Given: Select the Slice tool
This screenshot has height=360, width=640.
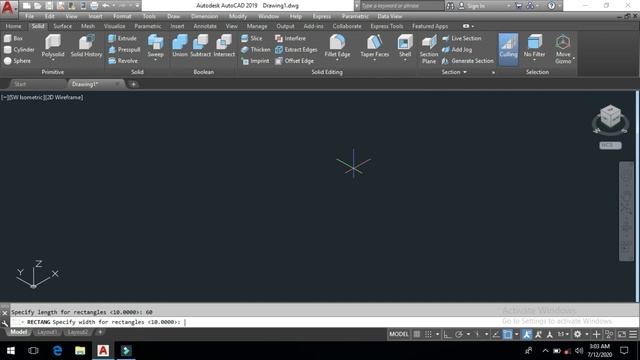Looking at the screenshot, I should pos(252,38).
